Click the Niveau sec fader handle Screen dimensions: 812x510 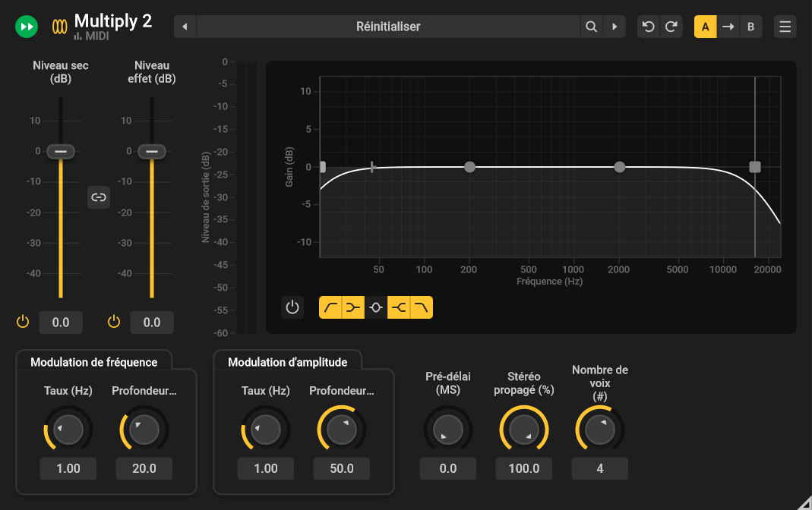tap(61, 152)
